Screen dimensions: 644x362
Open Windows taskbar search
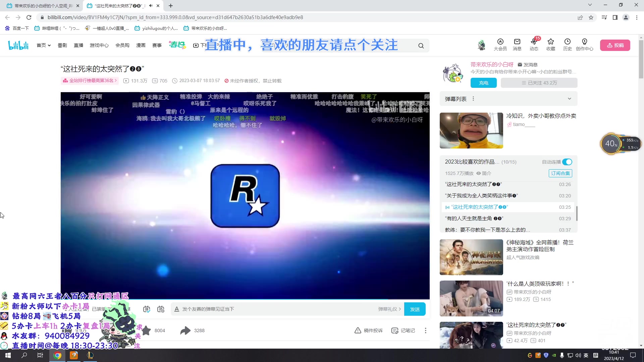(x=24, y=355)
